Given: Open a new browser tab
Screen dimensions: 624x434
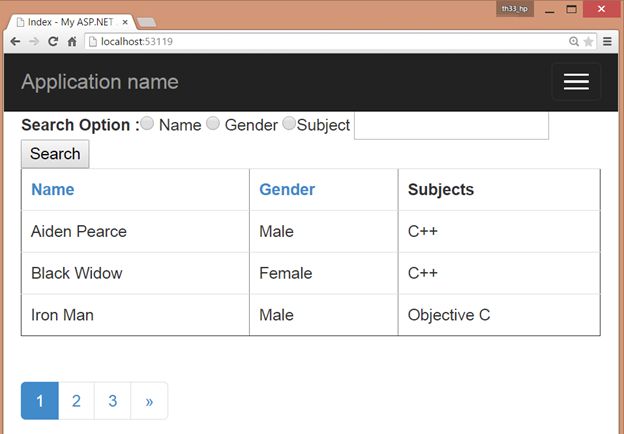Looking at the screenshot, I should pyautogui.click(x=145, y=22).
